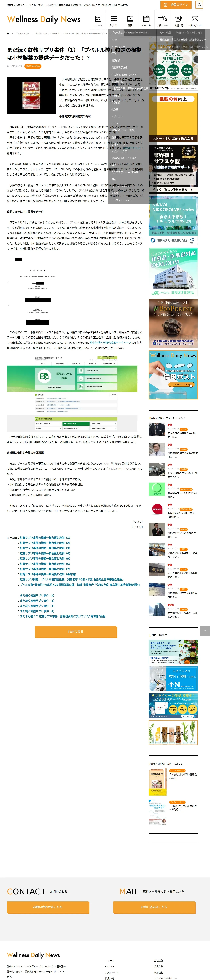
Task: Click the 8位 裁判所 thumbnail
Action: 157,569
